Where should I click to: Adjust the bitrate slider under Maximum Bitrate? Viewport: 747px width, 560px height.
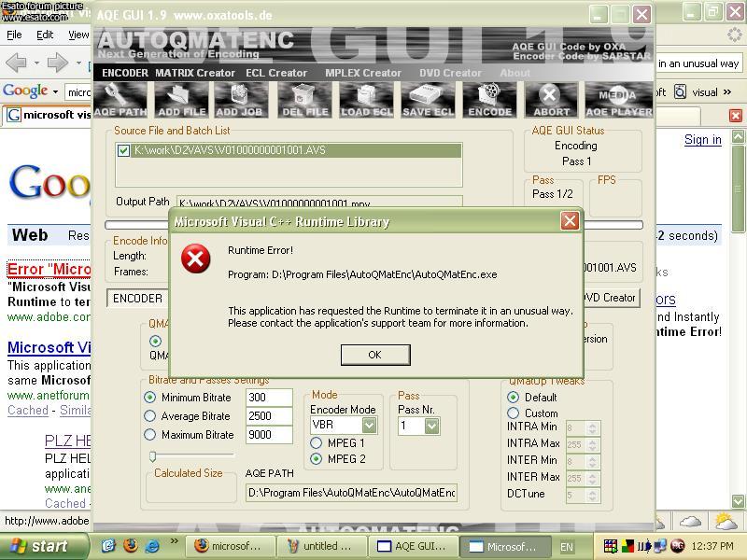152,456
